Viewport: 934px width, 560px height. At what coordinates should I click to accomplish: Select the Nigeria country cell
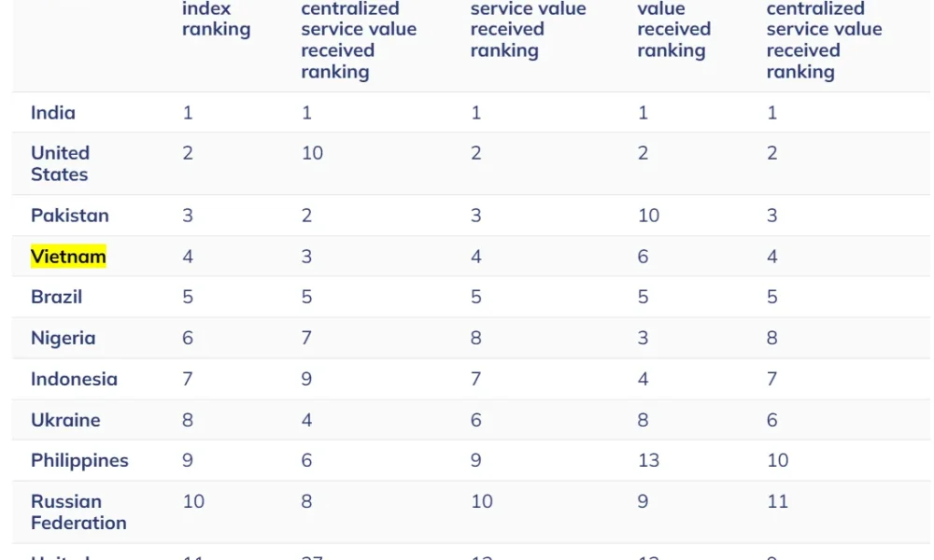[64, 338]
